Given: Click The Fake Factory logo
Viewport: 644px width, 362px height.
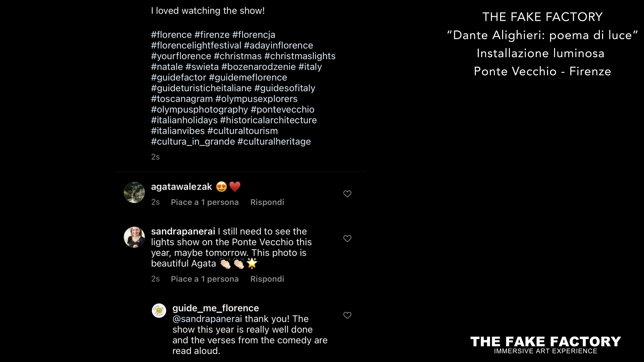Looking at the screenshot, I should (545, 345).
